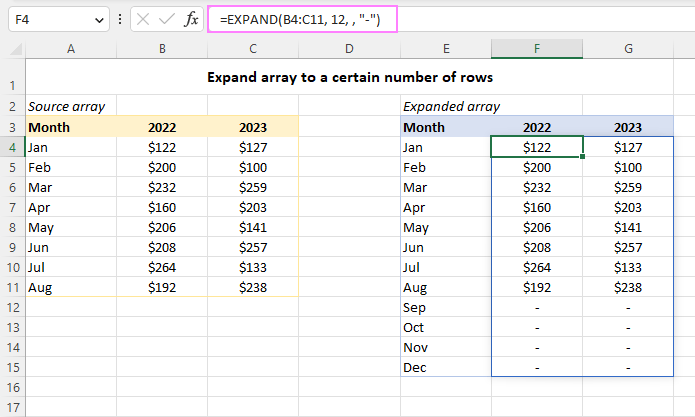695x417 pixels.
Task: Click cell F10 with $264
Action: pos(537,267)
